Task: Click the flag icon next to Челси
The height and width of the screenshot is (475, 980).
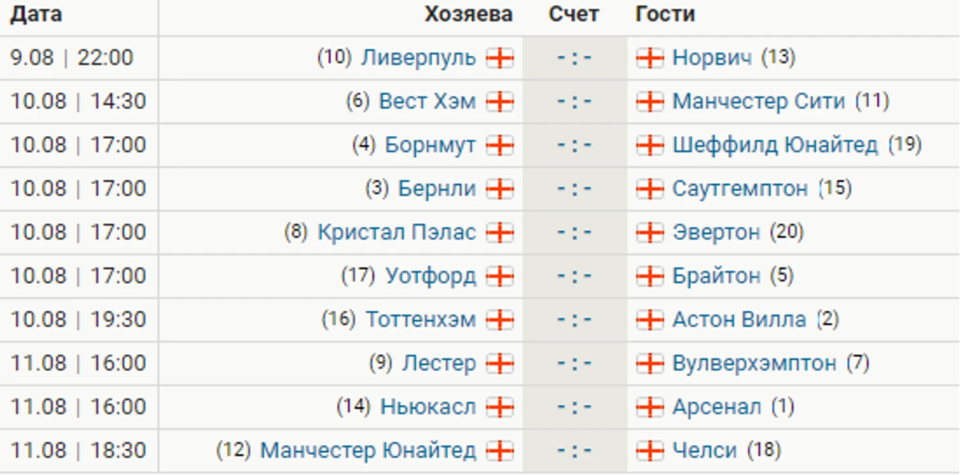Action: tap(650, 450)
